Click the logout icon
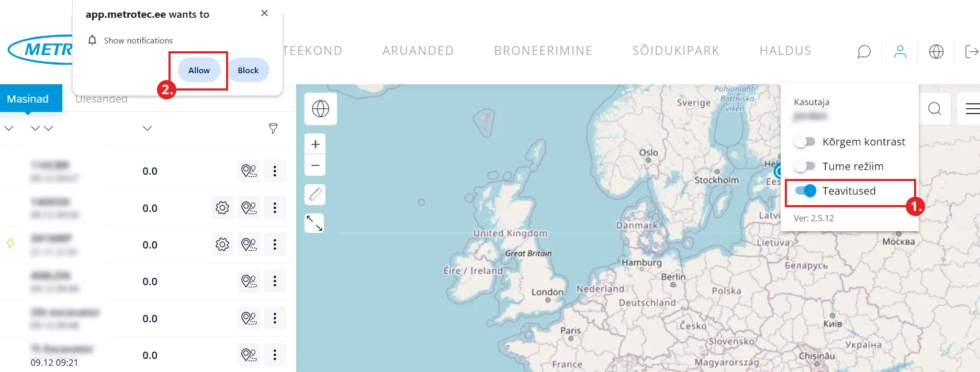The image size is (980, 372). (971, 51)
